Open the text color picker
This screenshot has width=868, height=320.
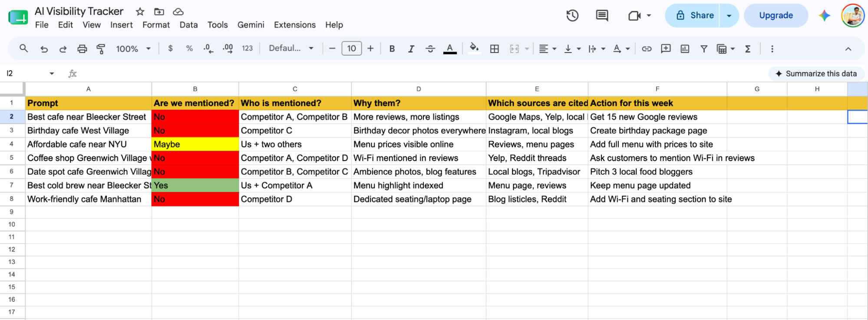450,49
